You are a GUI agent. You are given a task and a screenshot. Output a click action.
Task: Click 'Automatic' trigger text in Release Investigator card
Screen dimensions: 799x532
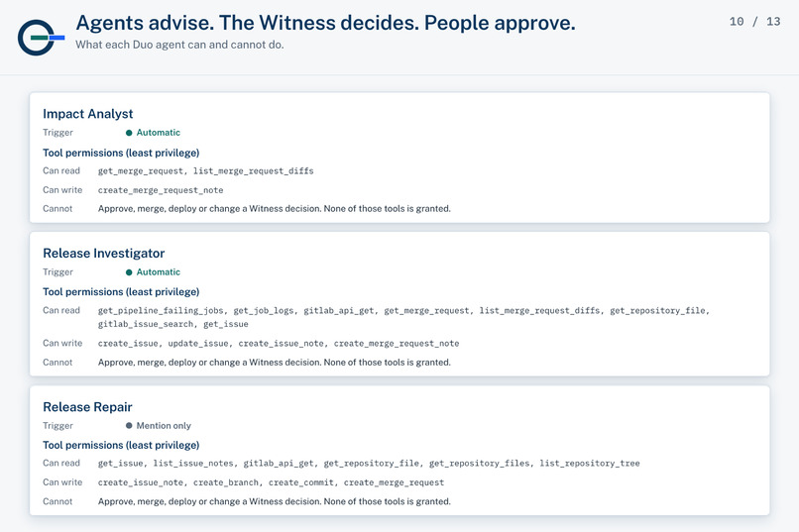(x=158, y=271)
